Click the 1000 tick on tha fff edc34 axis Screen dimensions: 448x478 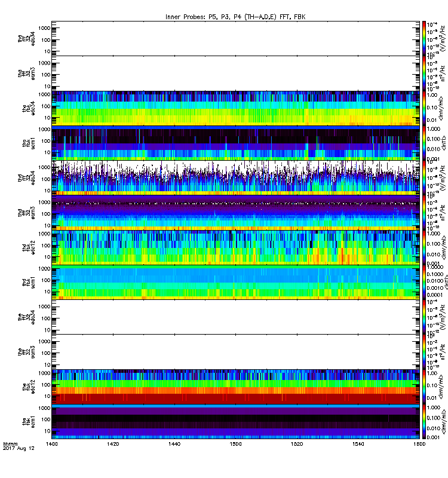coord(44,28)
